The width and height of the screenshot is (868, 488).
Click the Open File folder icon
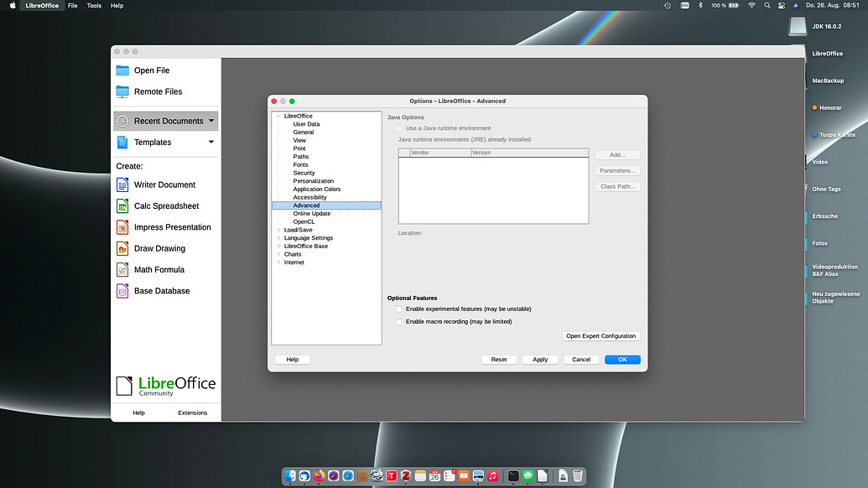122,70
